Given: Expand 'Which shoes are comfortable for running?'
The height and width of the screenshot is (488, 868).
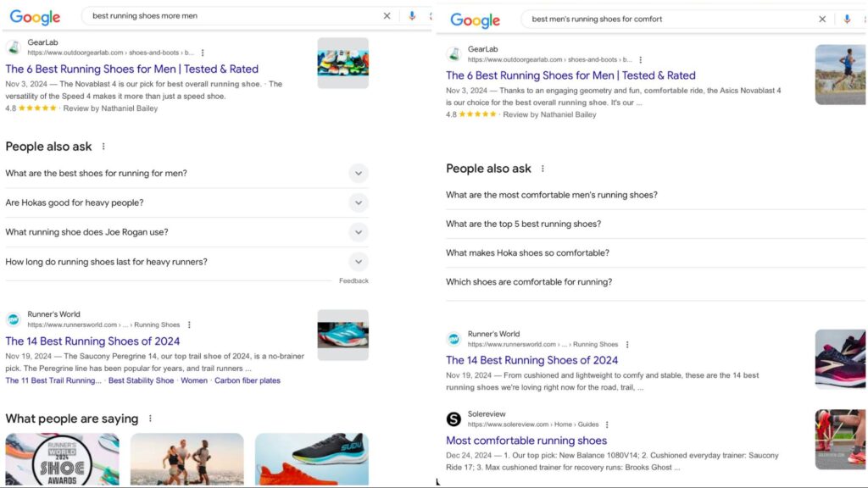Looking at the screenshot, I should coord(655,282).
